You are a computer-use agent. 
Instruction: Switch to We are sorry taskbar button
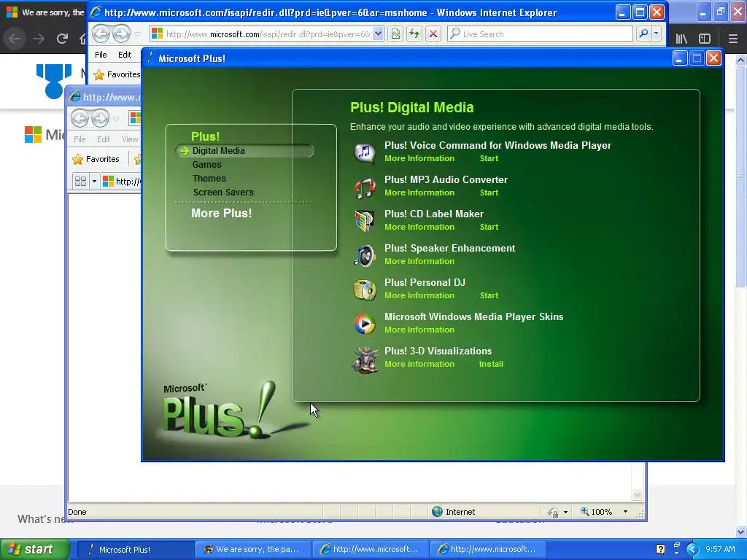(253, 550)
